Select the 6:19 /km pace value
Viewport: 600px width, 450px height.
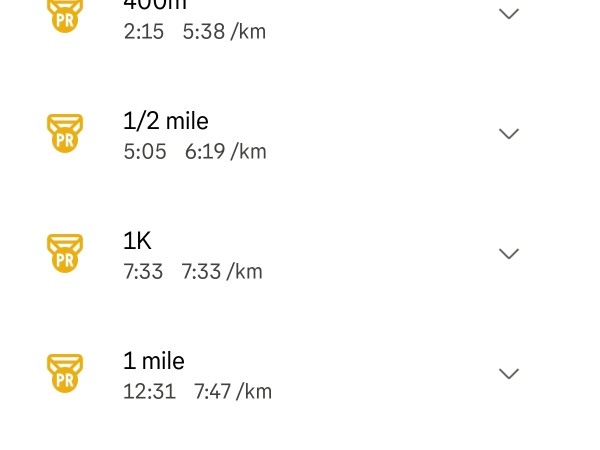[225, 152]
